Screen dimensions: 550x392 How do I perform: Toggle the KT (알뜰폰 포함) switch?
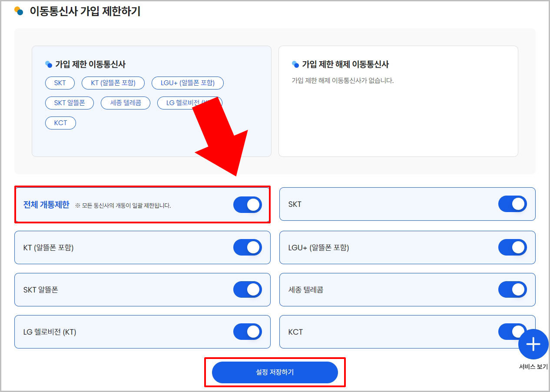[x=248, y=247]
